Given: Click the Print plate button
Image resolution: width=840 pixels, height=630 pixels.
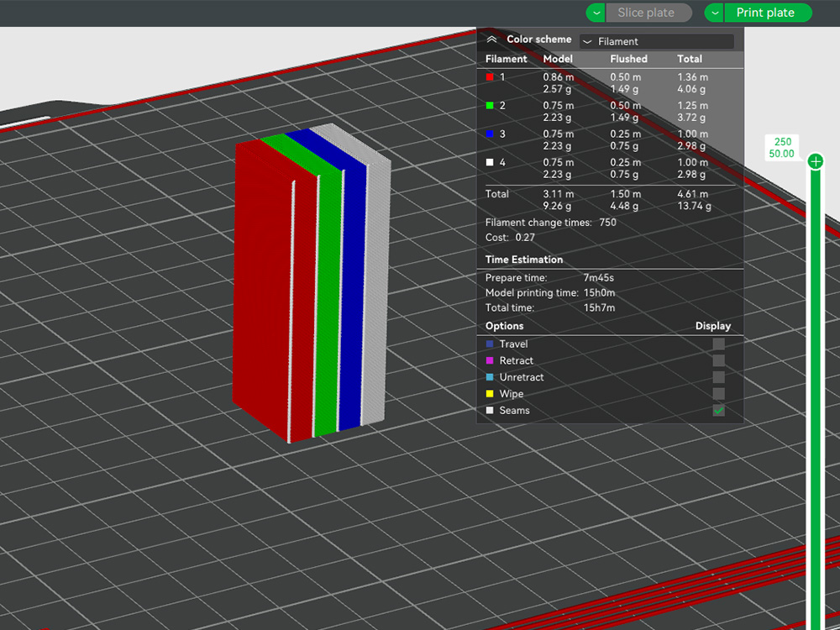Looking at the screenshot, I should [767, 13].
